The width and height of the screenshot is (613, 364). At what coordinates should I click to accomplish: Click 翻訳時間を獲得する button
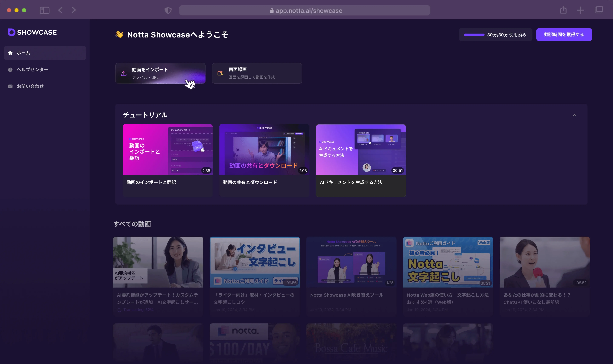pos(564,35)
